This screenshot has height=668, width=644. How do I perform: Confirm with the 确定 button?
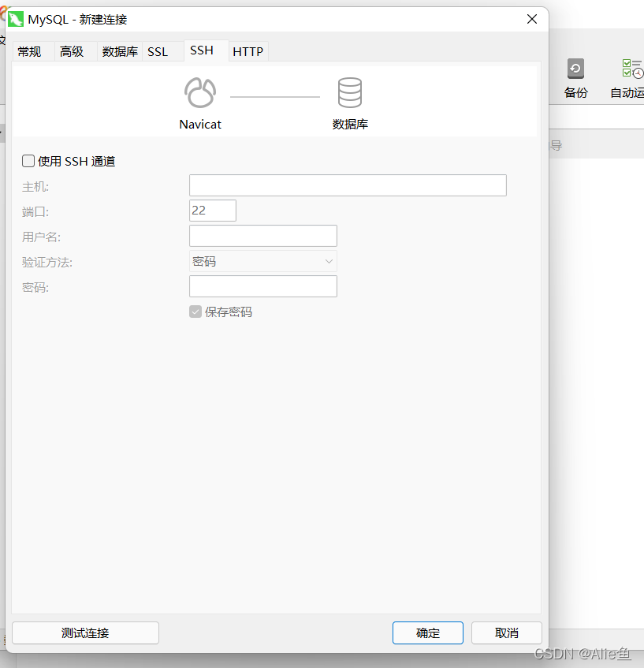[x=428, y=633]
